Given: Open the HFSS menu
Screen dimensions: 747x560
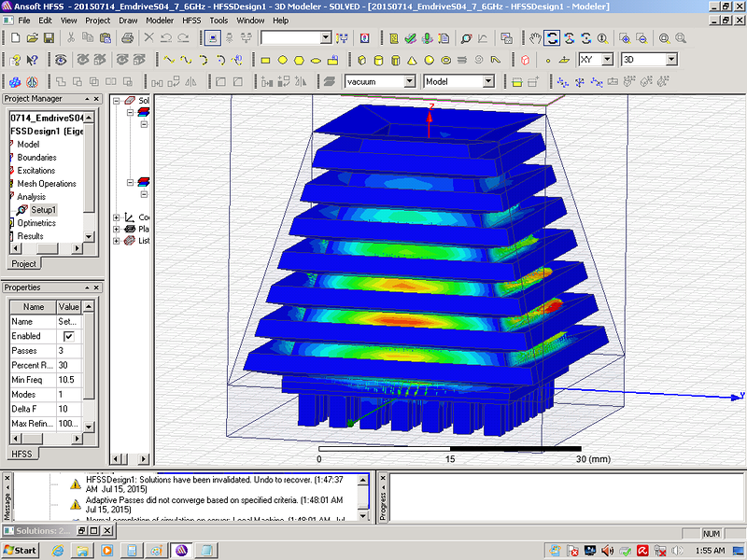Looking at the screenshot, I should point(190,20).
